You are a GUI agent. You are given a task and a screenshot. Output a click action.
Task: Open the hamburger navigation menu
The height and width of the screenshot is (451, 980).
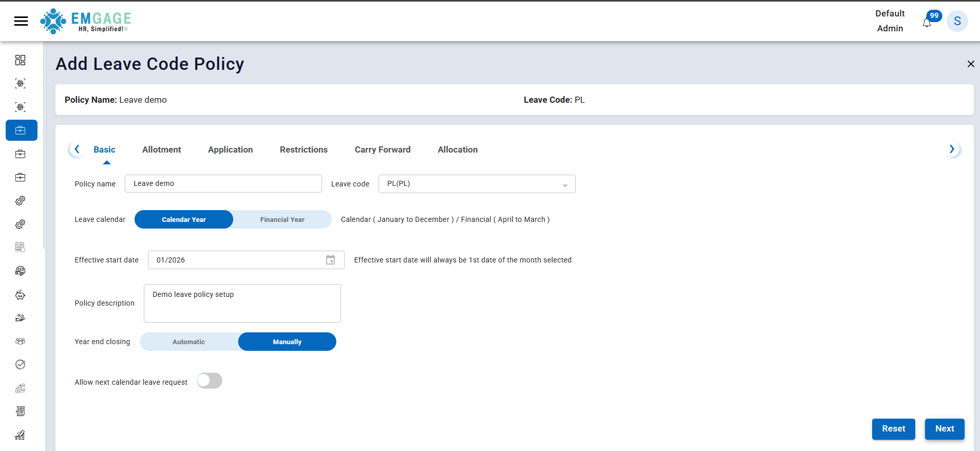pyautogui.click(x=21, y=21)
